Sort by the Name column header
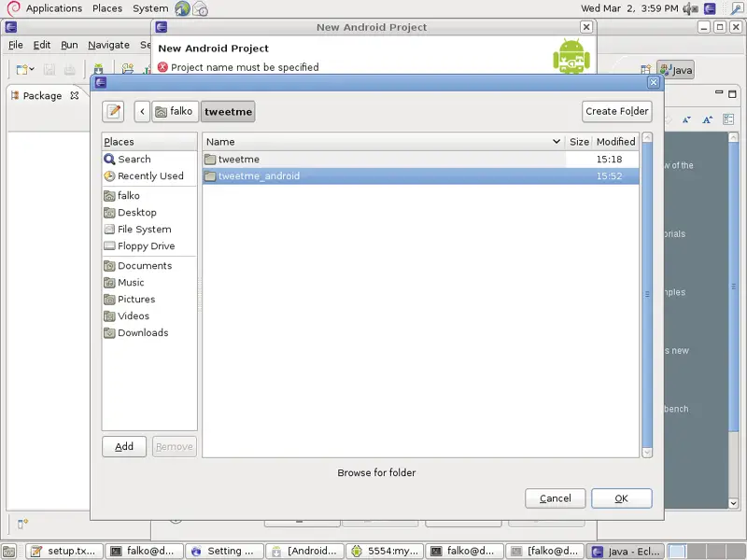 (x=384, y=142)
